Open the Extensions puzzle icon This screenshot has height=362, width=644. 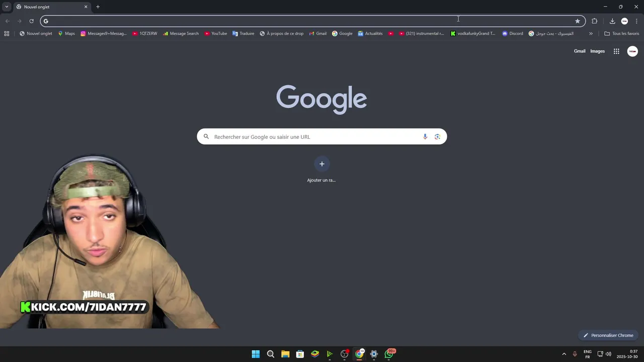595,21
